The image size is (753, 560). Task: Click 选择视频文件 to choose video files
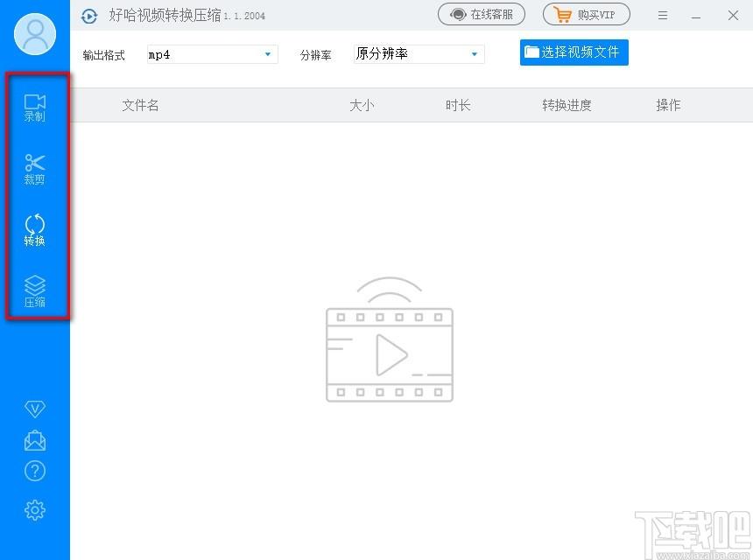point(574,52)
